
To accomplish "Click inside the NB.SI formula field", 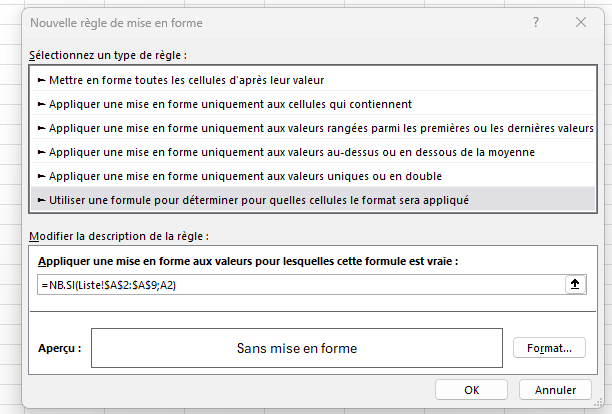I will 300,284.
